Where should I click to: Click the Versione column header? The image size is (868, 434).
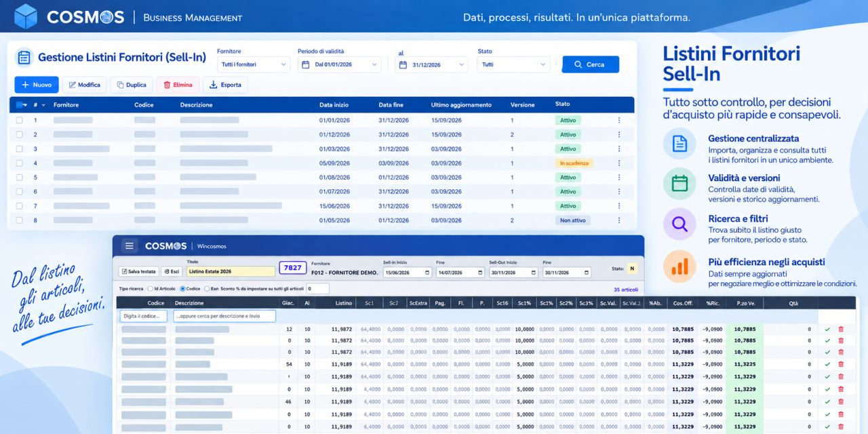coord(522,105)
